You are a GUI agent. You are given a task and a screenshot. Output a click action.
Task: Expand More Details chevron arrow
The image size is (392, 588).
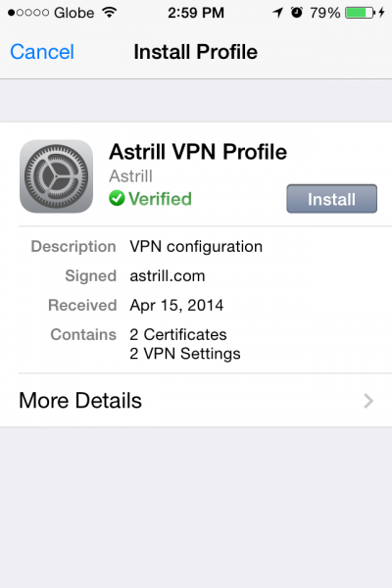point(368,401)
